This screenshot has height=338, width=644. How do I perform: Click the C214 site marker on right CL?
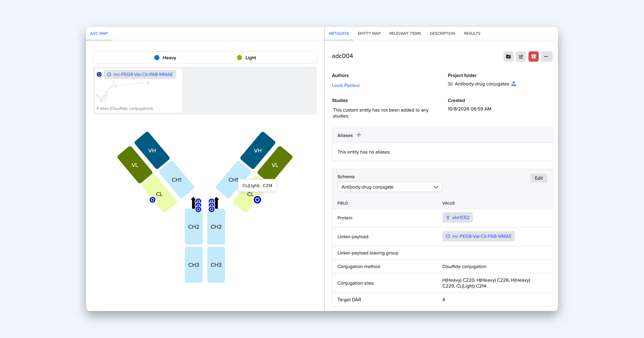coord(257,200)
